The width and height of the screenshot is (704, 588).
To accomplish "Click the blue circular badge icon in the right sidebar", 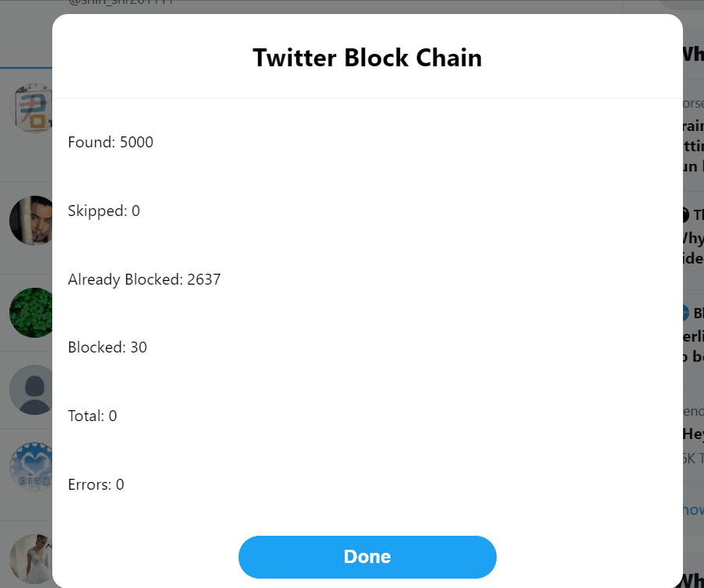I will coord(685,313).
